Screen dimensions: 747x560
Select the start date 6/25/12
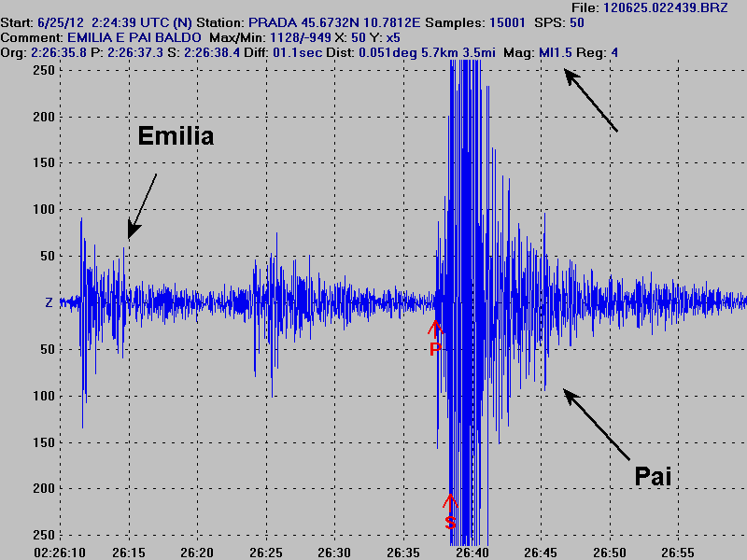click(x=61, y=22)
